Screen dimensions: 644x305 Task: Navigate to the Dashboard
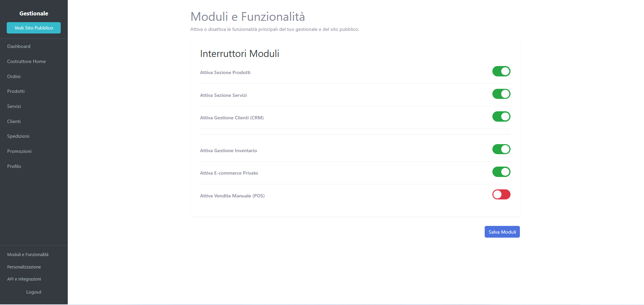pos(19,46)
